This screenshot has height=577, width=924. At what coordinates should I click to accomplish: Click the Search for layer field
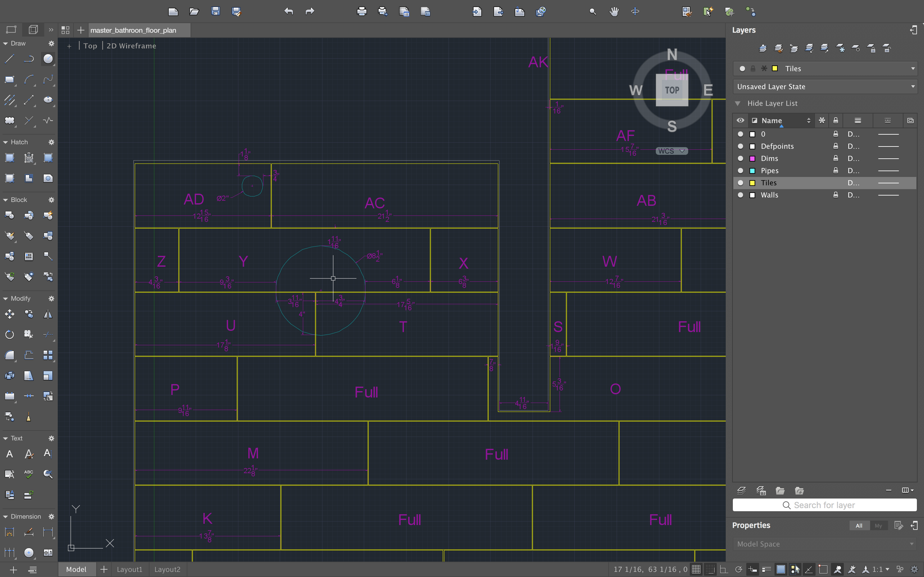click(x=824, y=505)
